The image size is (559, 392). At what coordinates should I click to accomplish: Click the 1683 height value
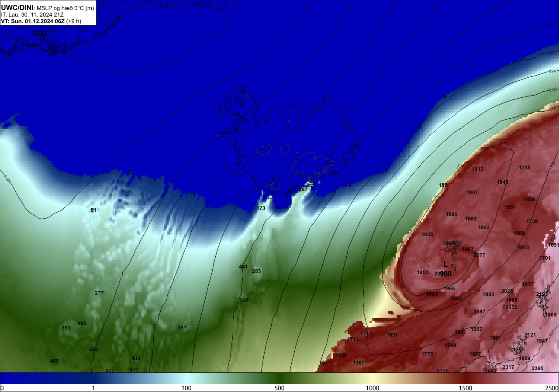point(471,219)
